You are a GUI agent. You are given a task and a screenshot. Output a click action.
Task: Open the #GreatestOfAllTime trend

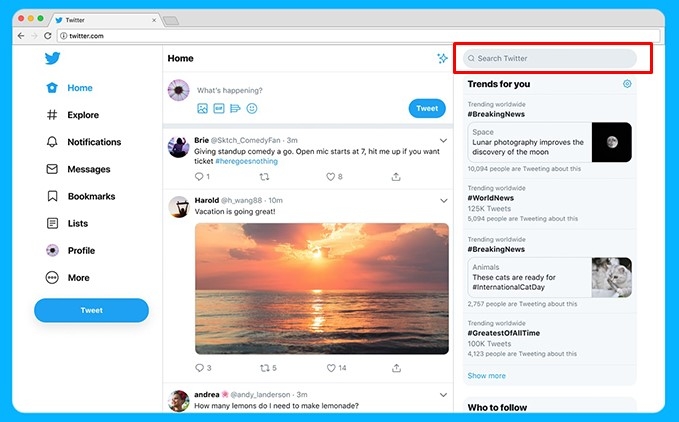(x=504, y=333)
